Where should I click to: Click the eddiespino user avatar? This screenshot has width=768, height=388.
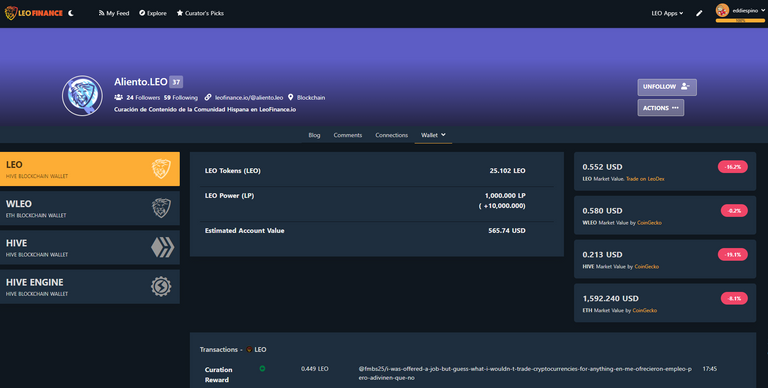pos(722,10)
